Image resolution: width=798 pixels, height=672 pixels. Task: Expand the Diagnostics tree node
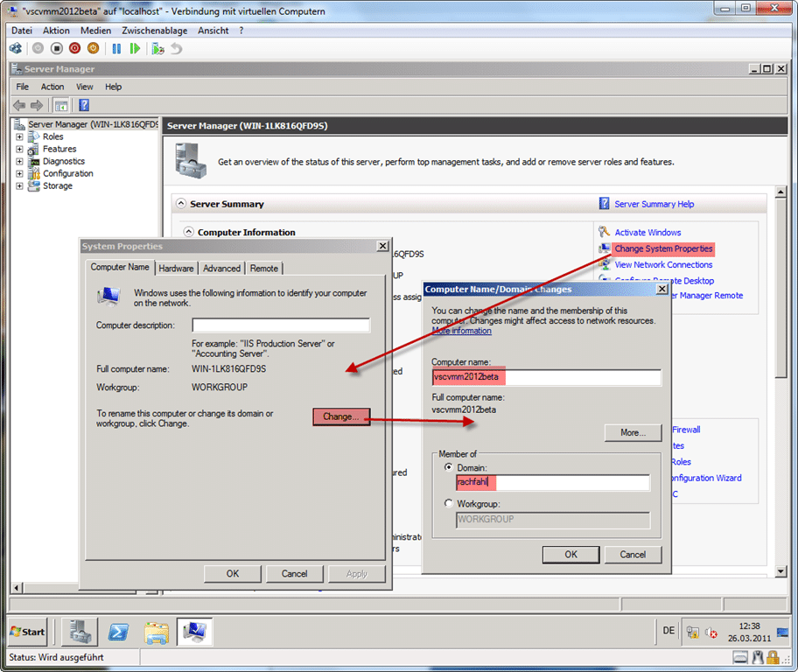[19, 161]
